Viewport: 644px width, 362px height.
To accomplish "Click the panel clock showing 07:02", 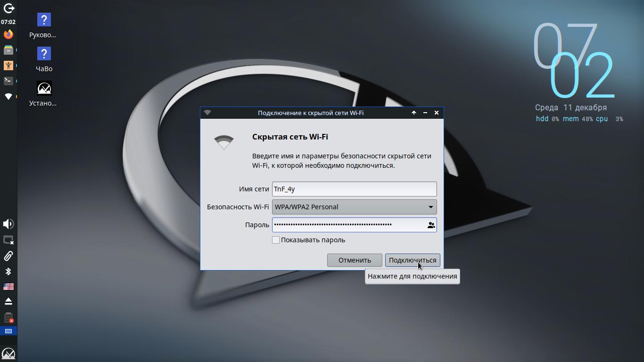I will point(8,22).
